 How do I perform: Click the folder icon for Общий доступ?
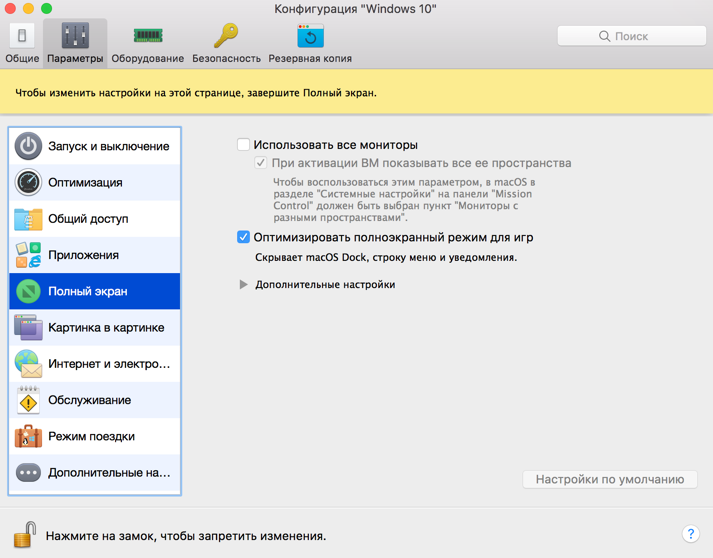click(x=28, y=219)
